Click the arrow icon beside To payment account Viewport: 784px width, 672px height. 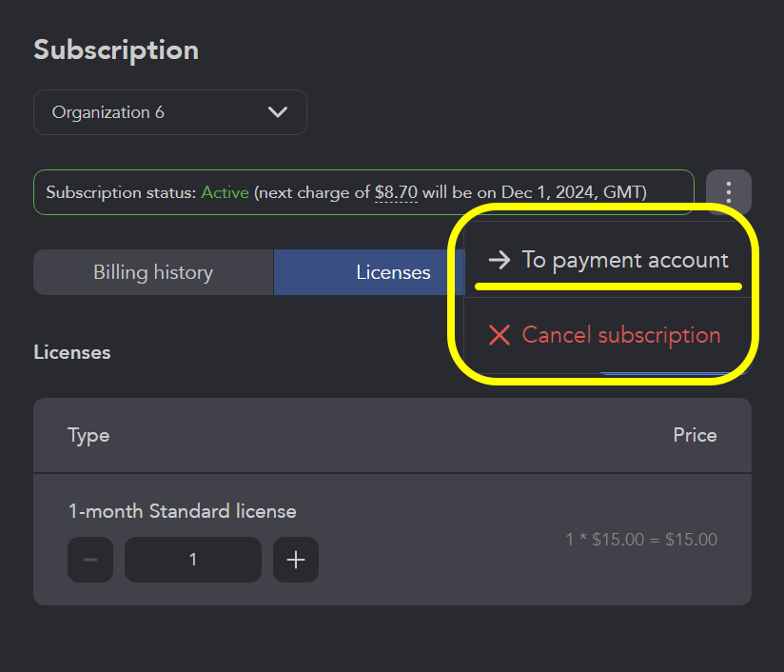(498, 259)
